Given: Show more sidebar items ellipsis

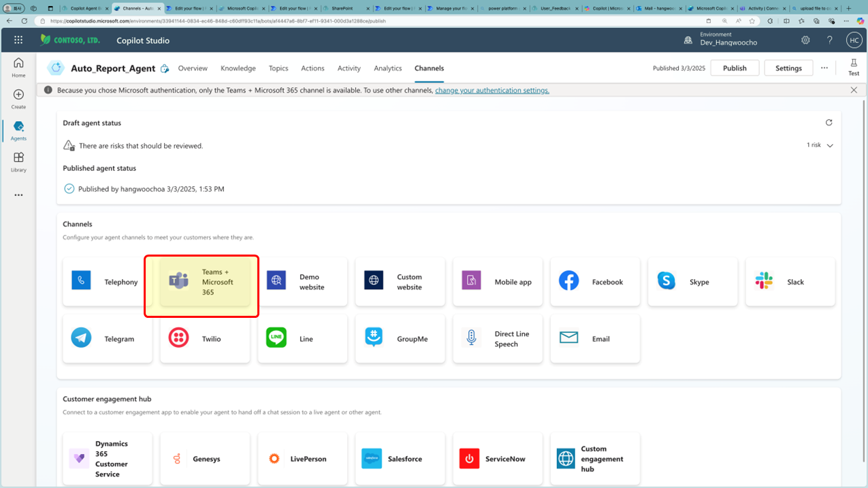Looking at the screenshot, I should click(18, 195).
